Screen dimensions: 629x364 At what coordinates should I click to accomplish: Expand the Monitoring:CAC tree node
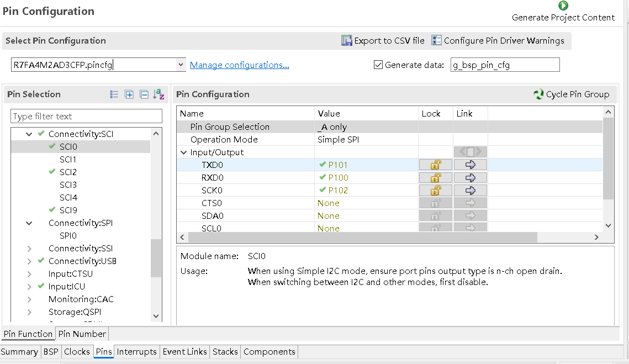coord(29,299)
